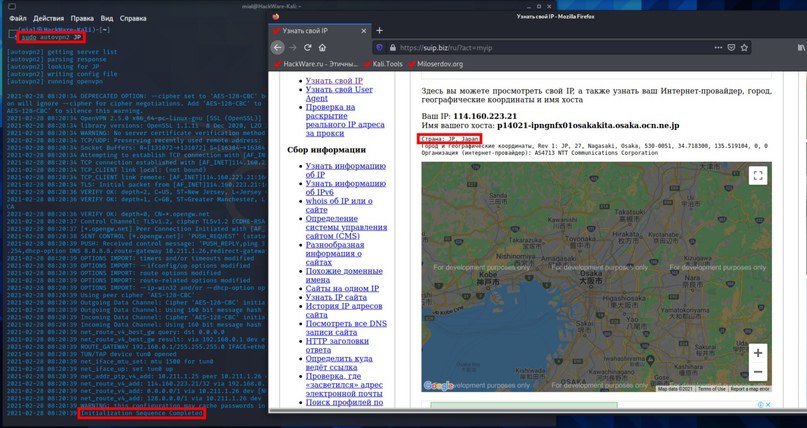Viewport: 807px width, 428px height.
Task: Open the 'Файл' terminal menu
Action: coord(17,18)
